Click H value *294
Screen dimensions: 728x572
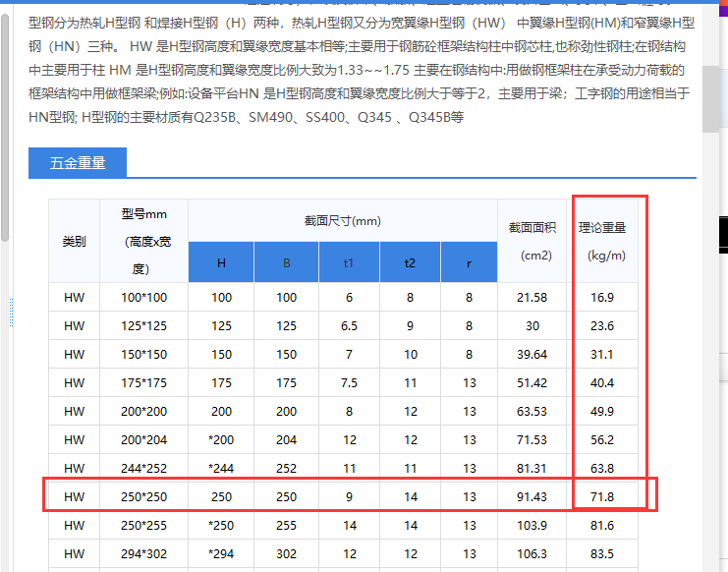pos(221,553)
